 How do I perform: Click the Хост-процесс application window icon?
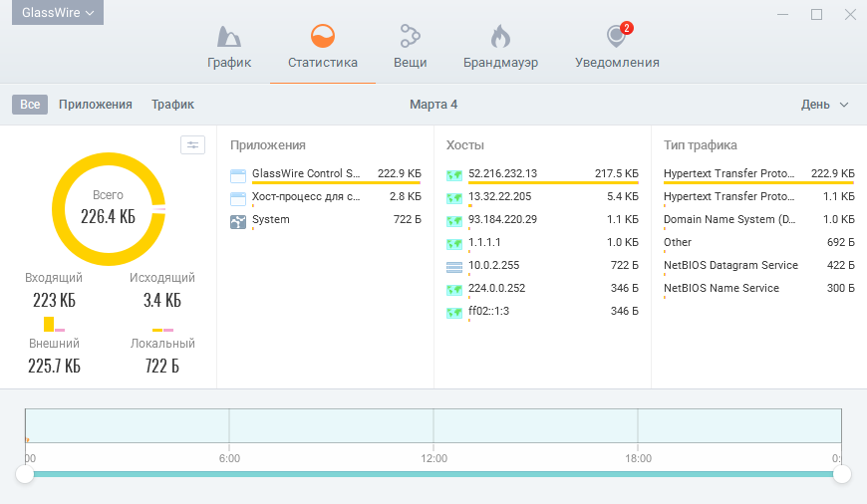coord(238,199)
